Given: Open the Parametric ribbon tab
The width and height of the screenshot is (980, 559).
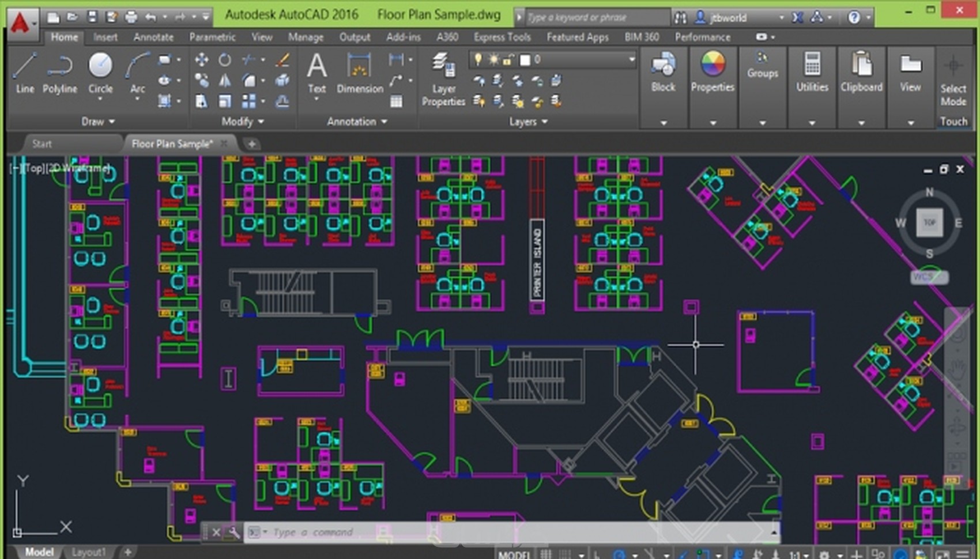Looking at the screenshot, I should click(212, 37).
